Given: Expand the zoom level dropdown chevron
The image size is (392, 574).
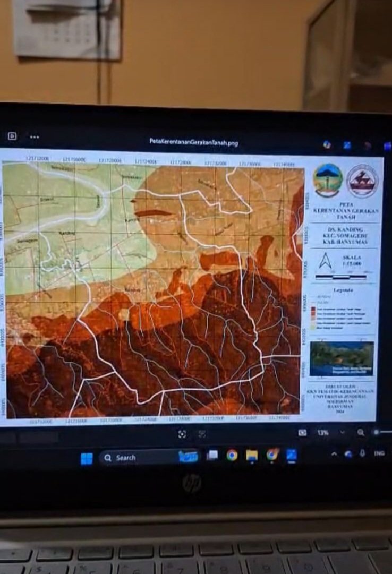Looking at the screenshot, I should point(342,433).
